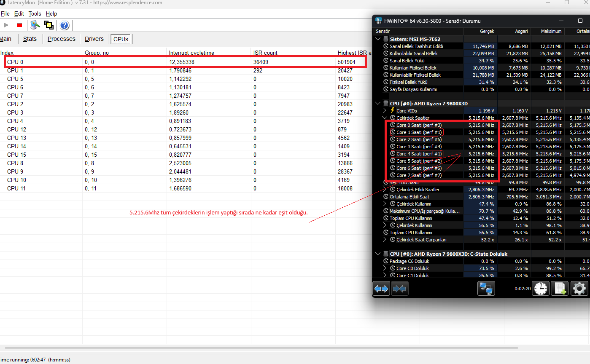
Task: Sort by Interrupt cycletime column header
Action: click(209, 53)
